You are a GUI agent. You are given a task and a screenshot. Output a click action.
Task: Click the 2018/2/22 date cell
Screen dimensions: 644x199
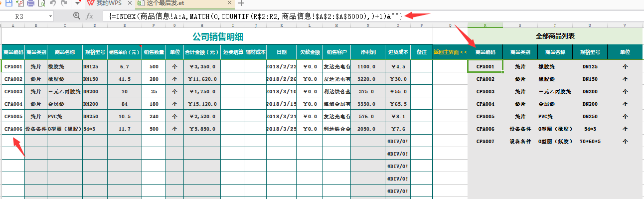pyautogui.click(x=282, y=66)
